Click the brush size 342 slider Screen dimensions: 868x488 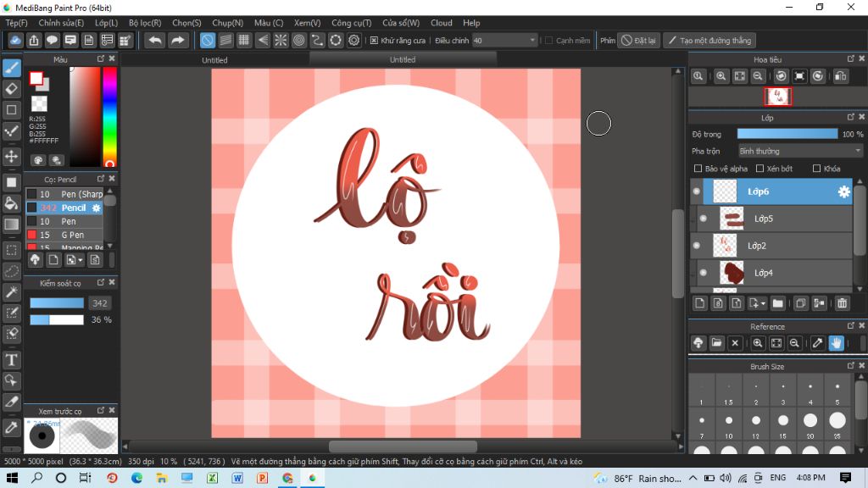point(57,303)
